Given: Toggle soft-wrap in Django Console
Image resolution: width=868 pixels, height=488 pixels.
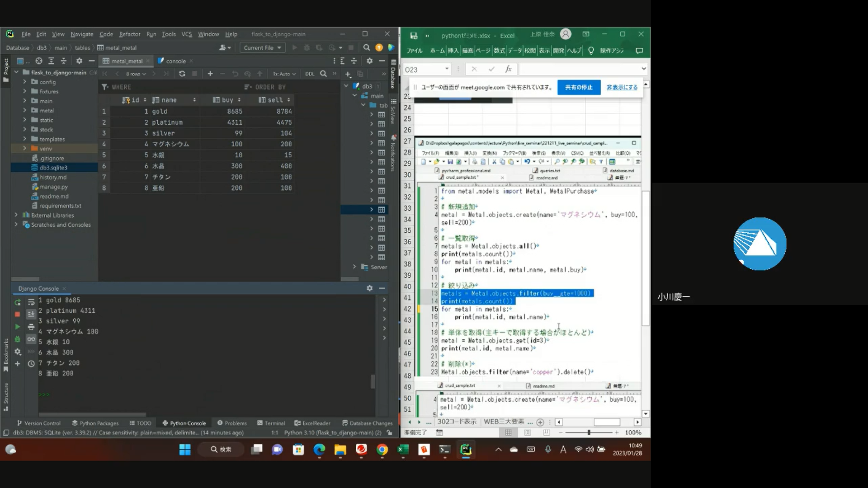Looking at the screenshot, I should [31, 302].
